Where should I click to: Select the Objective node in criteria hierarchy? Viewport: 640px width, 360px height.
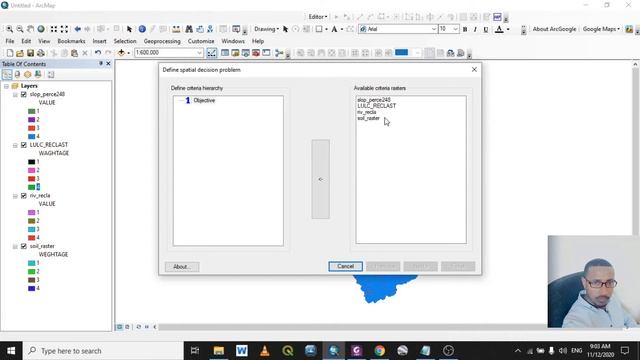coord(204,100)
